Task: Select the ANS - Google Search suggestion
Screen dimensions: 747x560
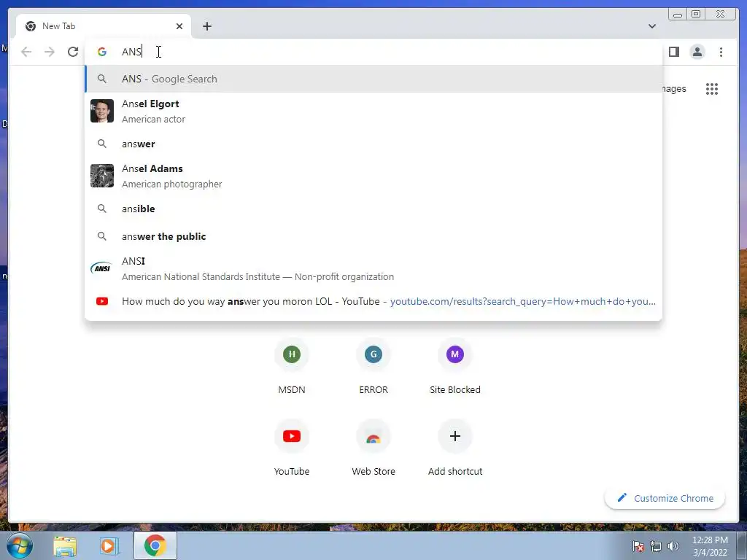Action: click(x=373, y=79)
